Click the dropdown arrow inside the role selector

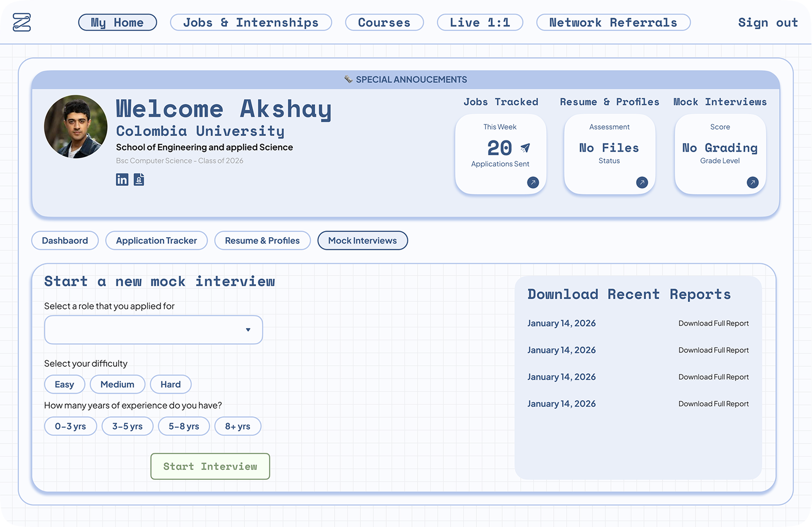(x=248, y=329)
